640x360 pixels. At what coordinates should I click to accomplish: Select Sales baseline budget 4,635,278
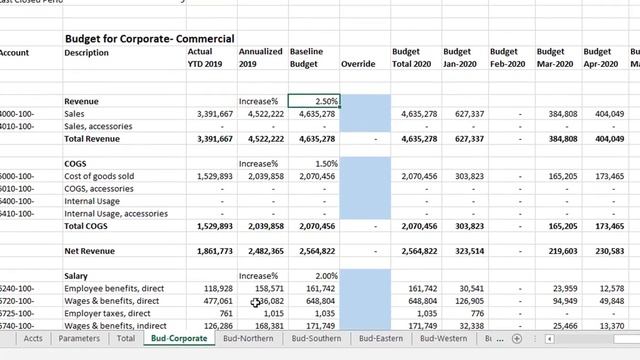317,114
